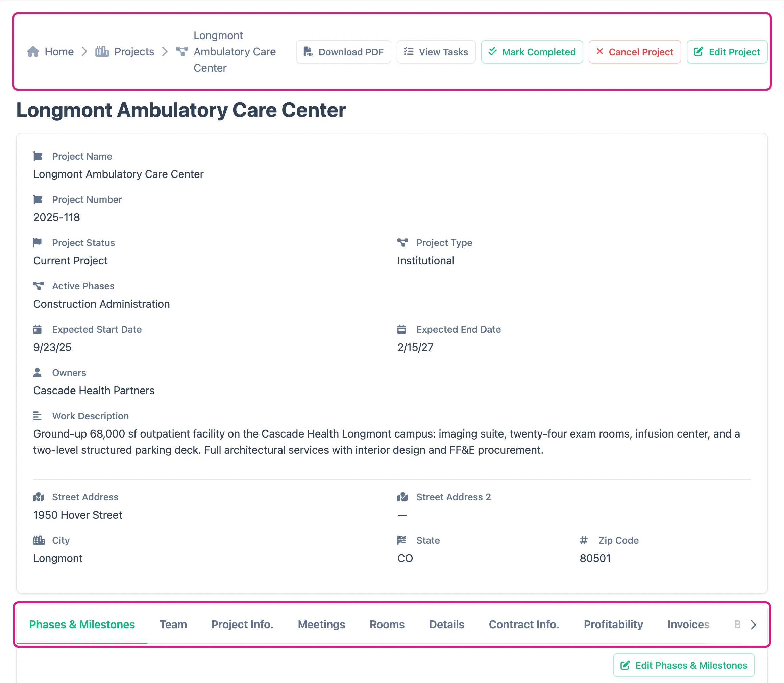Screen dimensions: 784x683
Task: Download the project PDF
Action: (x=344, y=52)
